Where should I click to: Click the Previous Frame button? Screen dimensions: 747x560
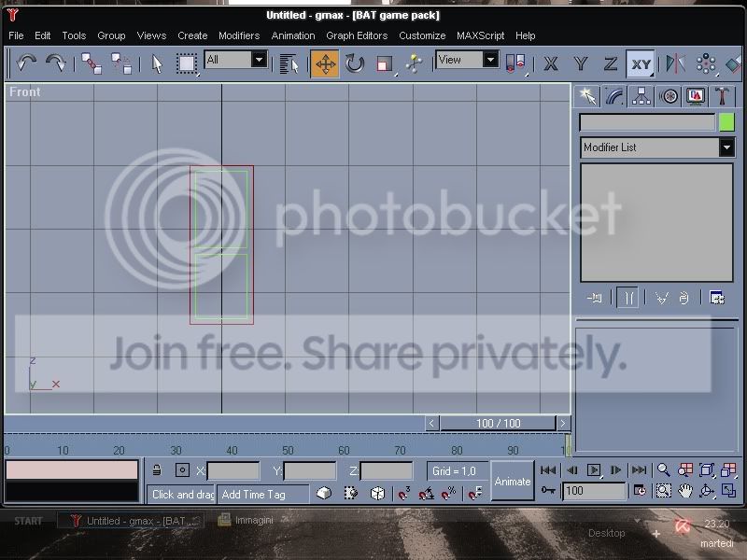coord(572,470)
